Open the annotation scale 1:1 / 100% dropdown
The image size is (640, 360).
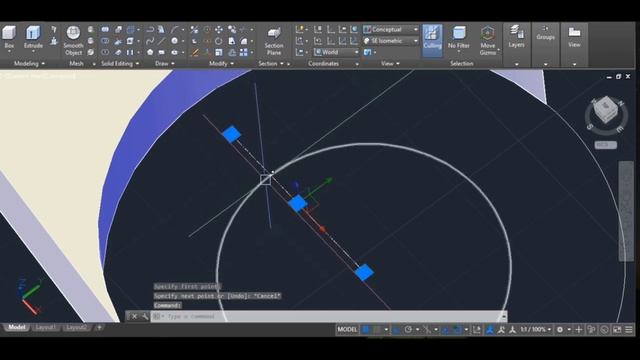[x=536, y=329]
